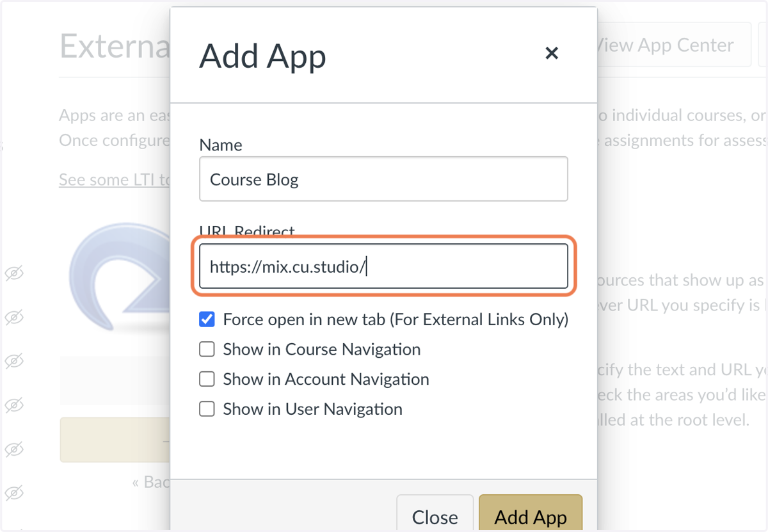Enable Show in Course Navigation

pyautogui.click(x=207, y=349)
